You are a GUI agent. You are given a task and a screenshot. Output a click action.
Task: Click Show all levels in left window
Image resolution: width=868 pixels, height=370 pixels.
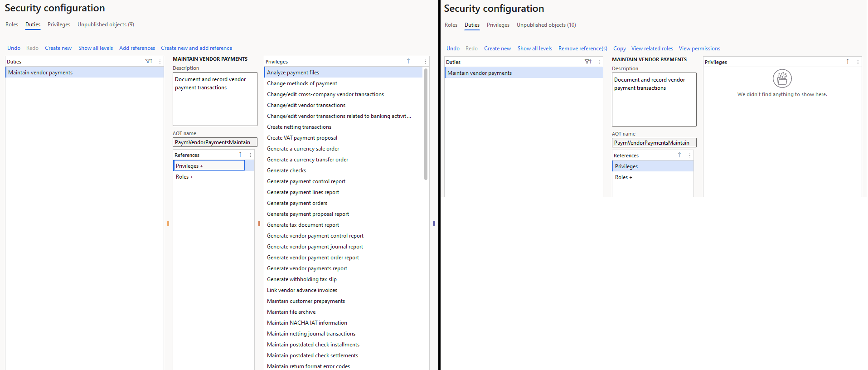point(96,48)
